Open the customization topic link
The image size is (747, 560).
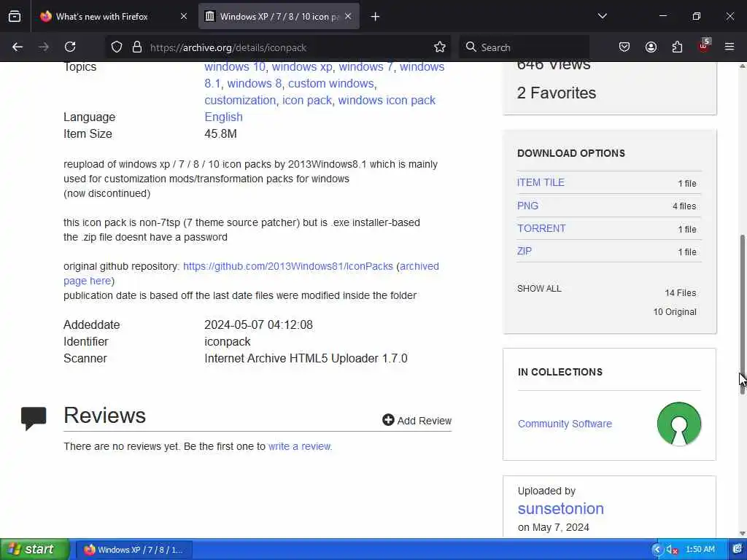pos(240,101)
